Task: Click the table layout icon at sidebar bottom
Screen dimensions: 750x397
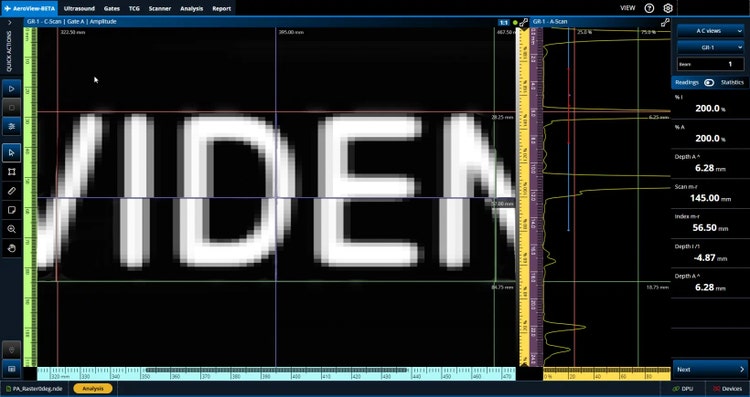Action: click(11, 369)
